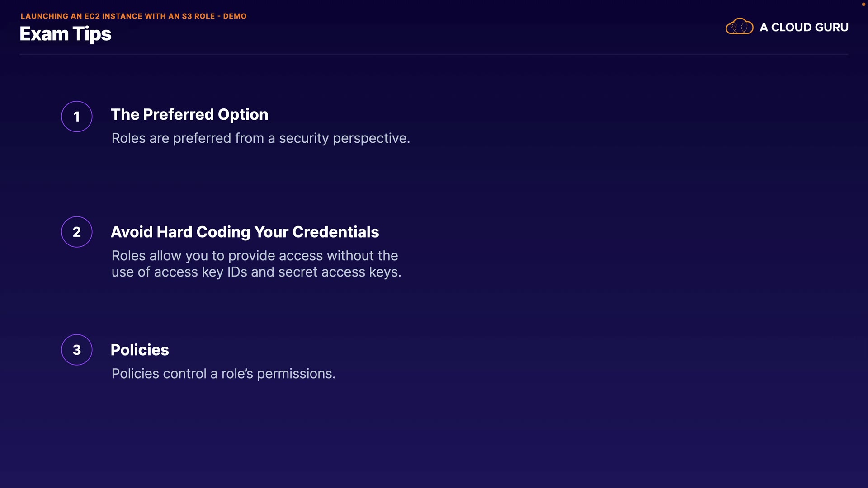
Task: Click the small orange dot in the corner
Action: [863, 4]
